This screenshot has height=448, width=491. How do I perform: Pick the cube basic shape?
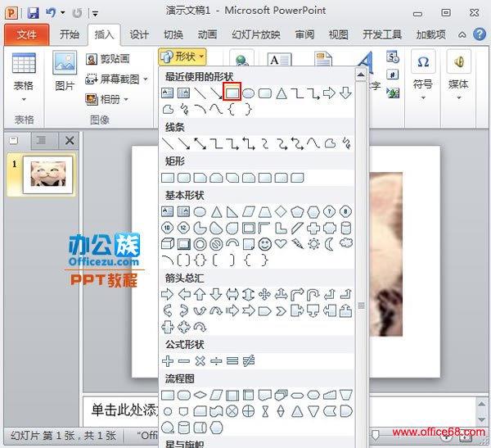click(168, 244)
